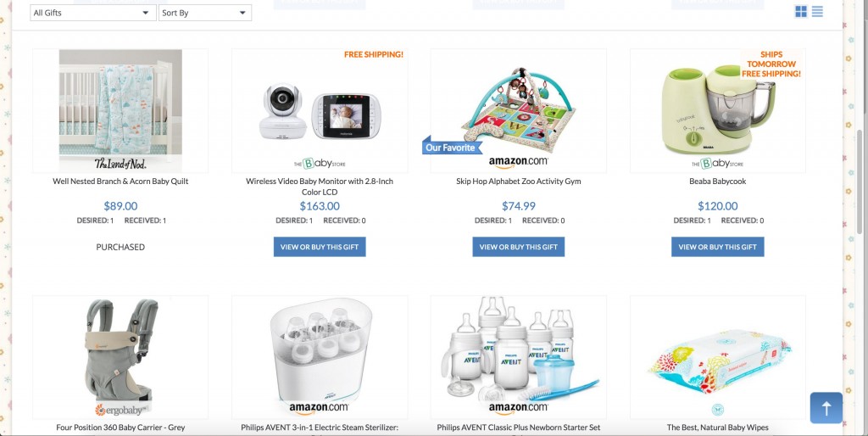The height and width of the screenshot is (436, 868).
Task: Open Well Nested Branch & Acorn Baby Quilt title
Action: [x=120, y=182]
